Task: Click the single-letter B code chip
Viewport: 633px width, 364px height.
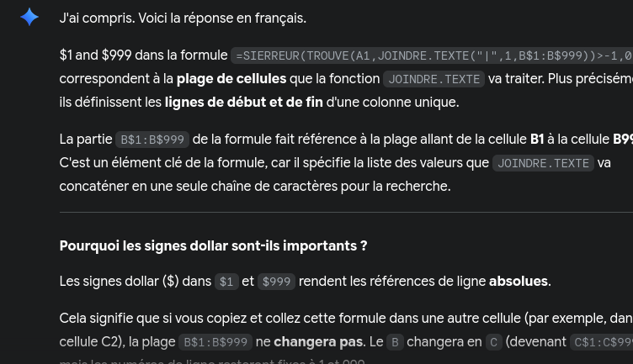Action: coord(396,342)
